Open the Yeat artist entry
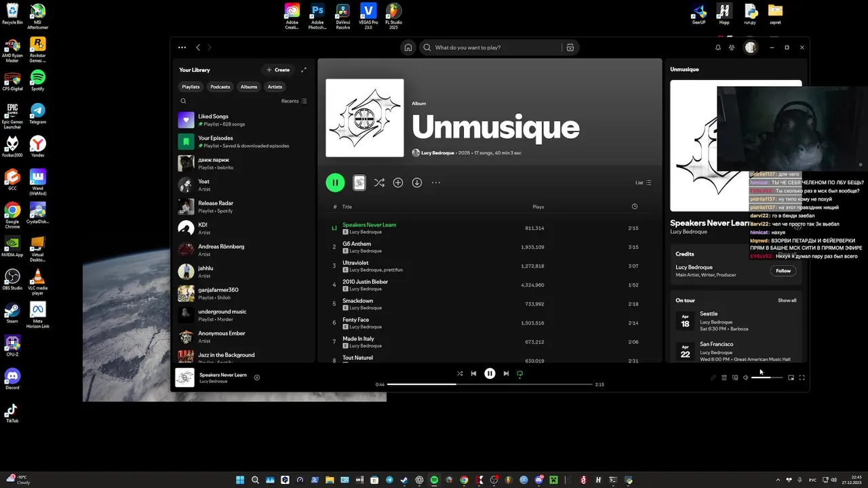This screenshot has width=868, height=488. click(244, 185)
